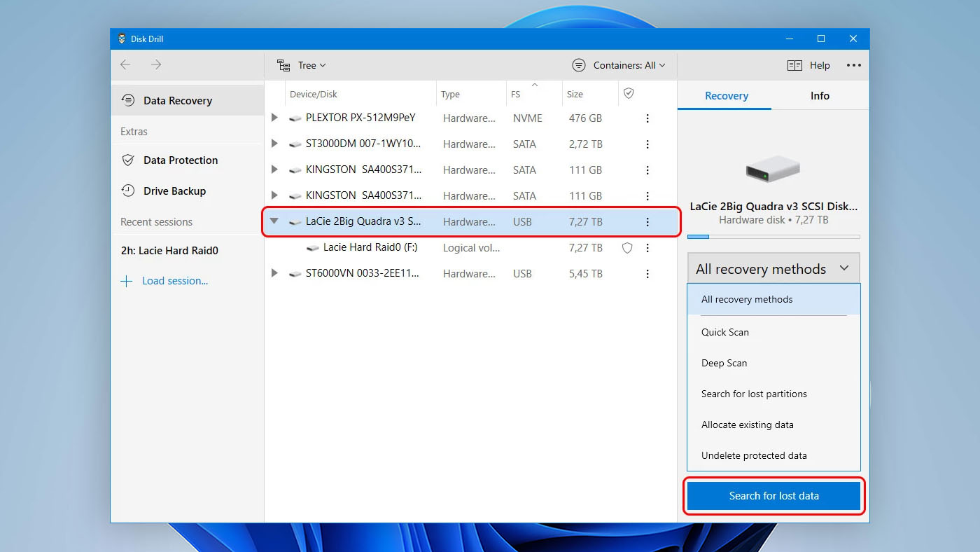Open the kebab menu for Lacie Hard Raid0 (F:)

pos(647,248)
